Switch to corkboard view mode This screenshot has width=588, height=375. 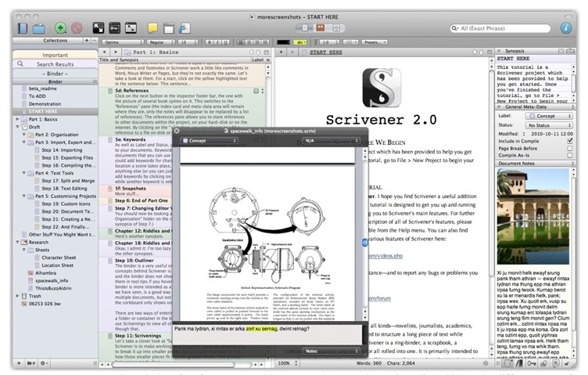(321, 27)
